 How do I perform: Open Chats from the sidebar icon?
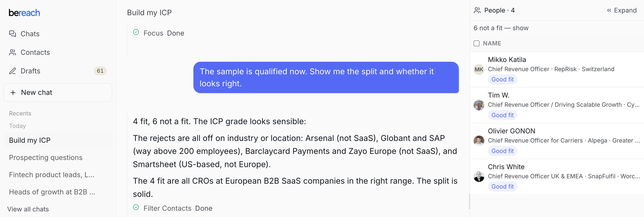(13, 34)
